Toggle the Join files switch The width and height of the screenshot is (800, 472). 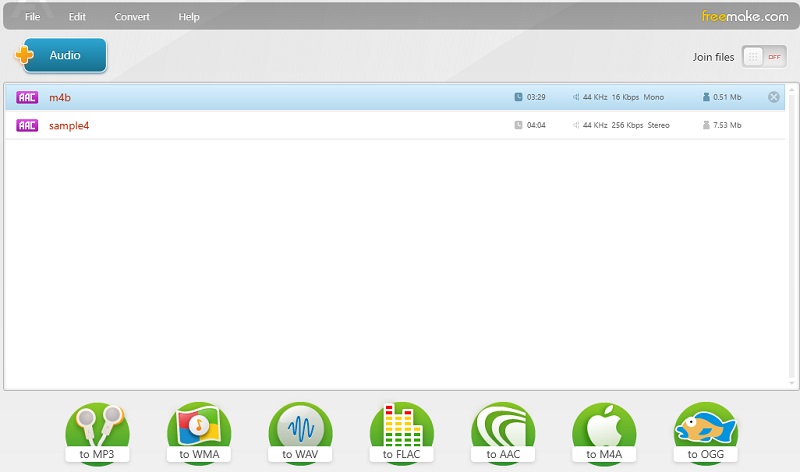pos(764,57)
